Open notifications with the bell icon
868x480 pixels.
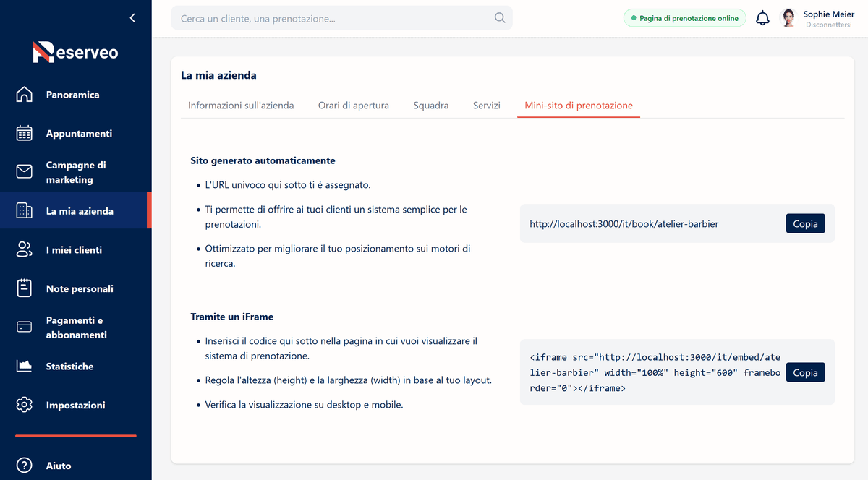click(762, 18)
